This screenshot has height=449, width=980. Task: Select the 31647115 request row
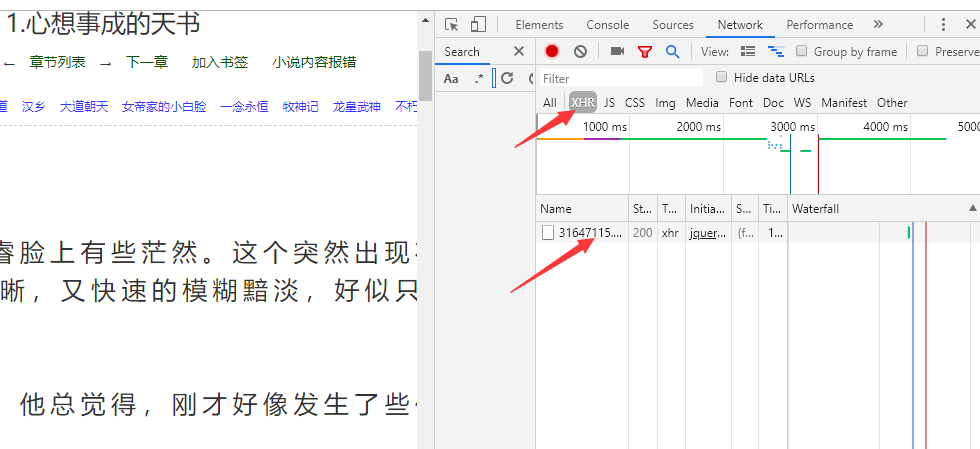(x=758, y=233)
